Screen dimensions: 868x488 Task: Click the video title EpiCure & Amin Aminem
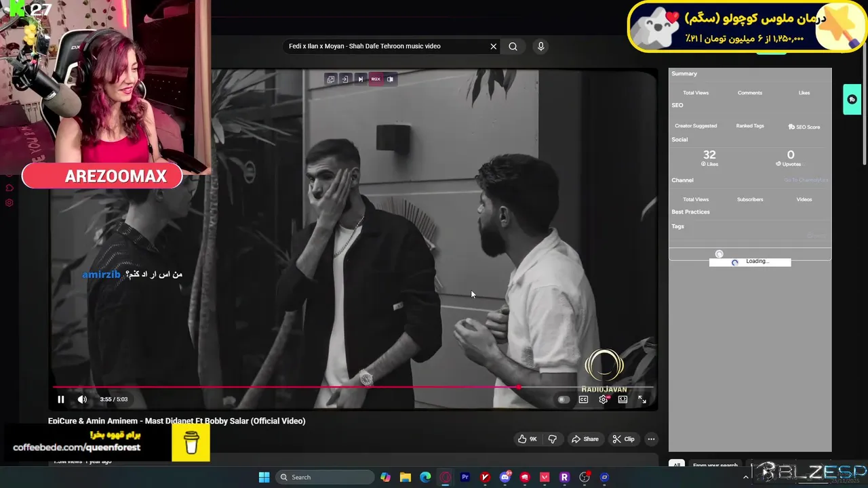coord(176,421)
